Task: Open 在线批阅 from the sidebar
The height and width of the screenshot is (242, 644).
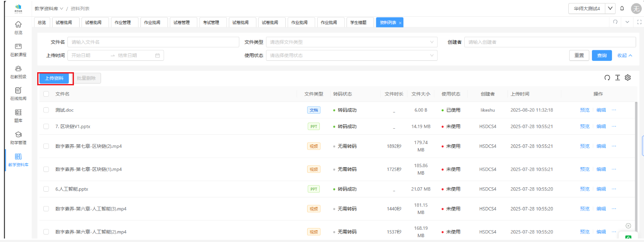Action: [18, 93]
